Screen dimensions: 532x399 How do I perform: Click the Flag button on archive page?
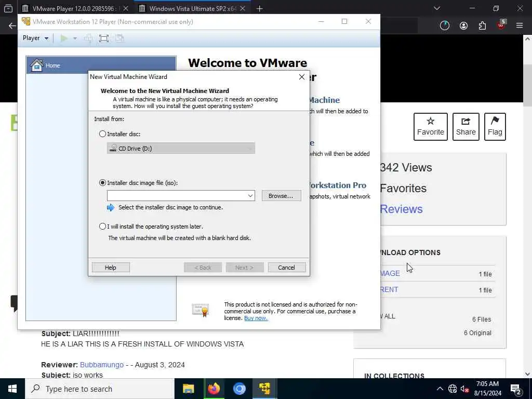coord(495,127)
